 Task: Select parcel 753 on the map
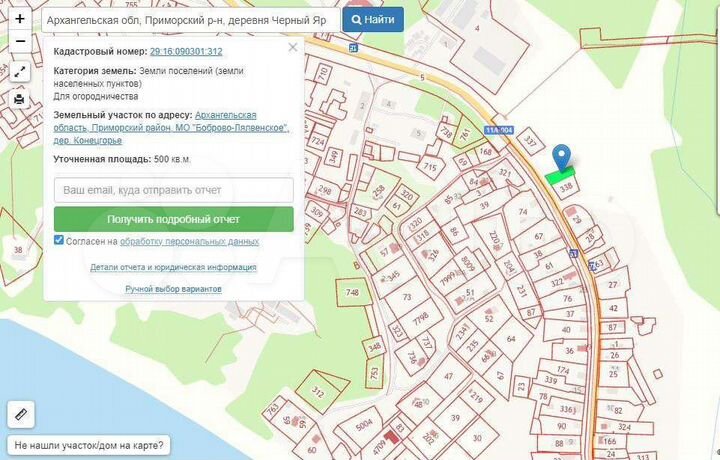374,372
